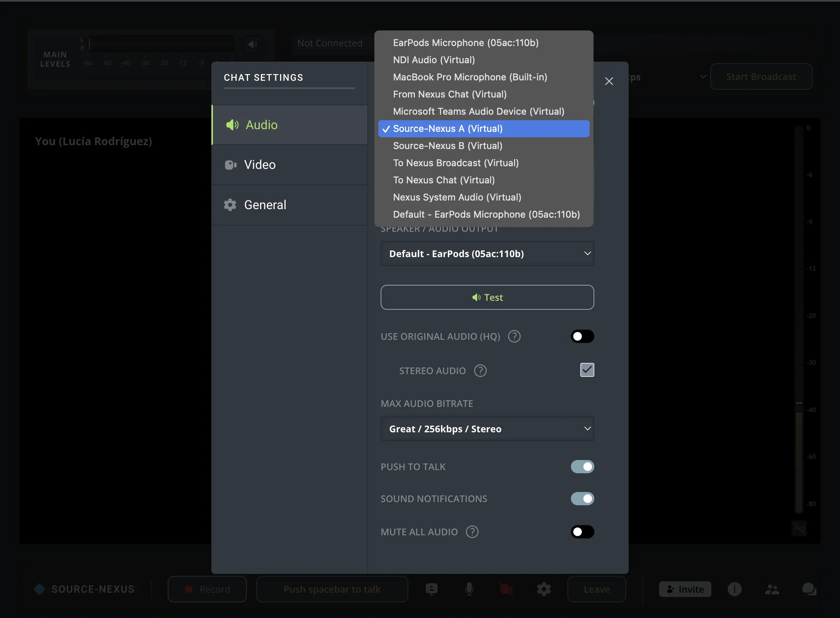Enable the Mute All Audio switch

click(x=582, y=532)
